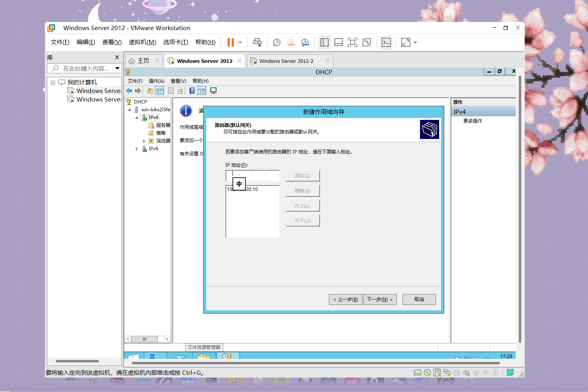Viewport: 588px width, 392px height.
Task: Open the 选项卡(T) menu
Action: pos(175,42)
